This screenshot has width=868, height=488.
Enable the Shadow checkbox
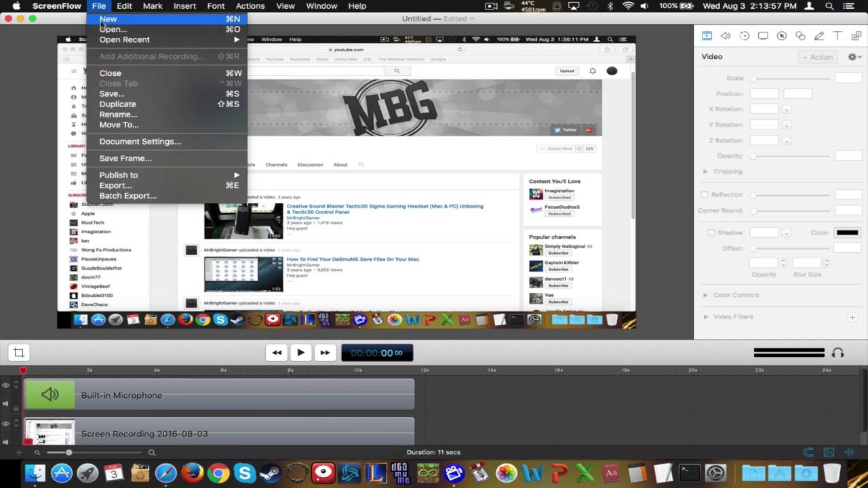click(711, 232)
